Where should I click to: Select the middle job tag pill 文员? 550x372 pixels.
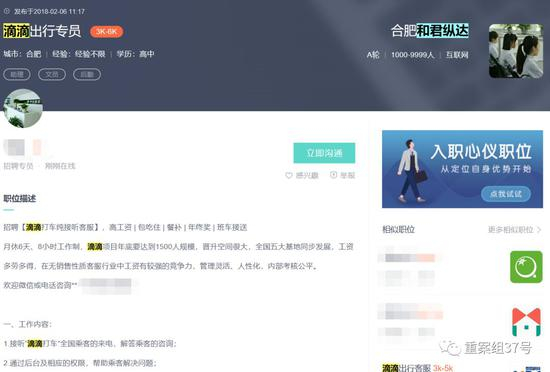pos(52,74)
